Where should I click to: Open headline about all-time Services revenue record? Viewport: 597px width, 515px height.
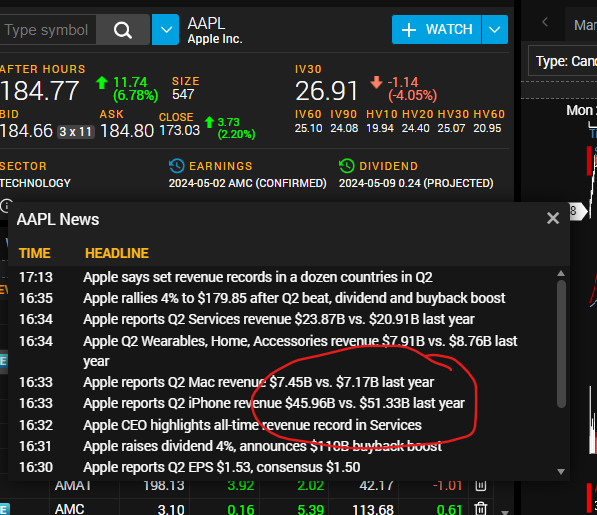click(x=252, y=425)
